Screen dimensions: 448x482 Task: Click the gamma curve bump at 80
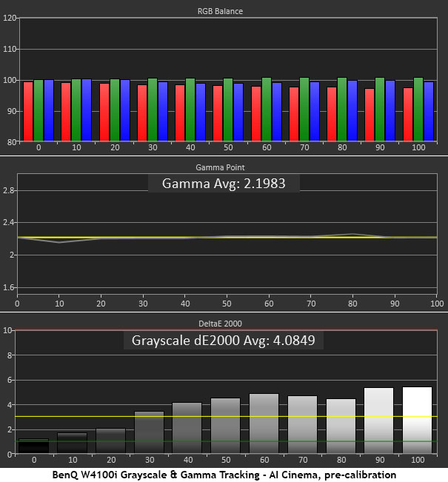pyautogui.click(x=353, y=234)
